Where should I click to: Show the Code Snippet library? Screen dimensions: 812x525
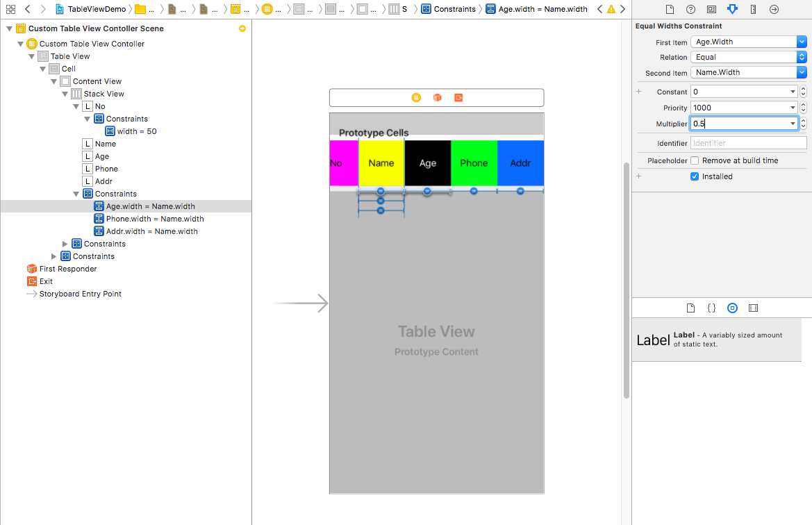click(711, 308)
